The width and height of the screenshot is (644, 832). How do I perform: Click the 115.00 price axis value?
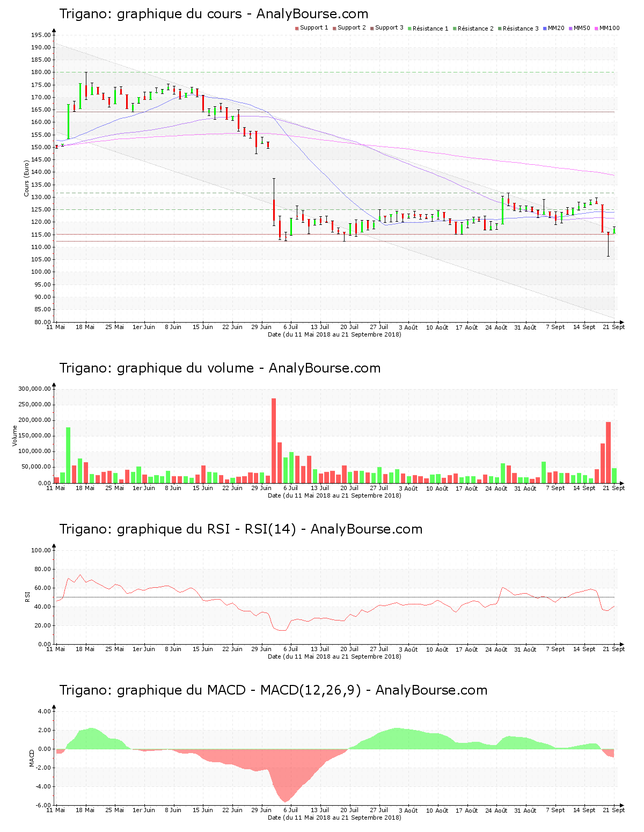coord(41,235)
